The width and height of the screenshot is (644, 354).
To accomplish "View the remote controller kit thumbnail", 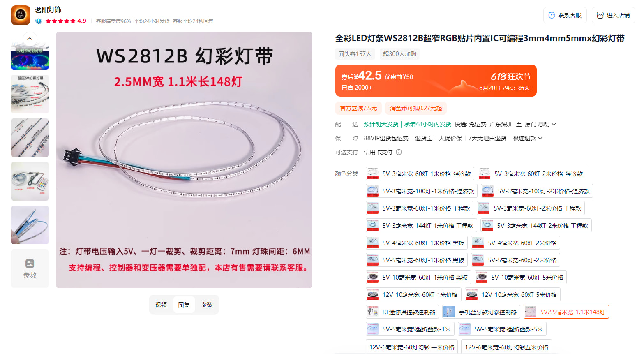I will (30, 181).
